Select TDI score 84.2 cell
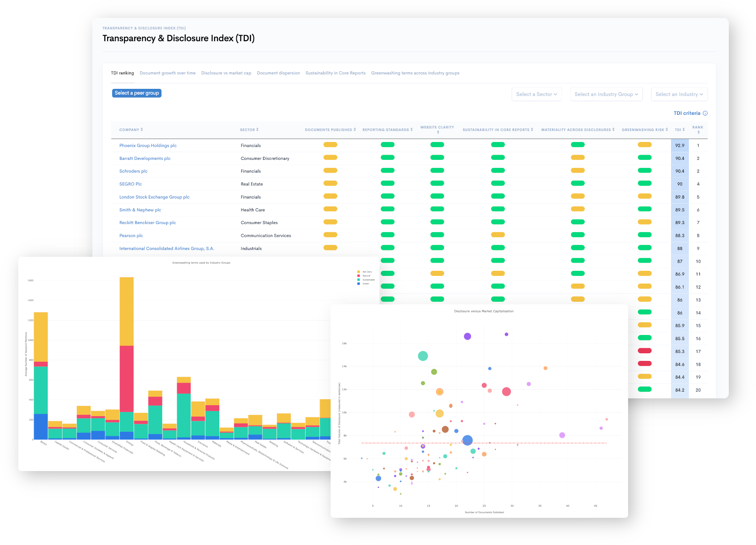This screenshot has width=756, height=545. (x=680, y=390)
